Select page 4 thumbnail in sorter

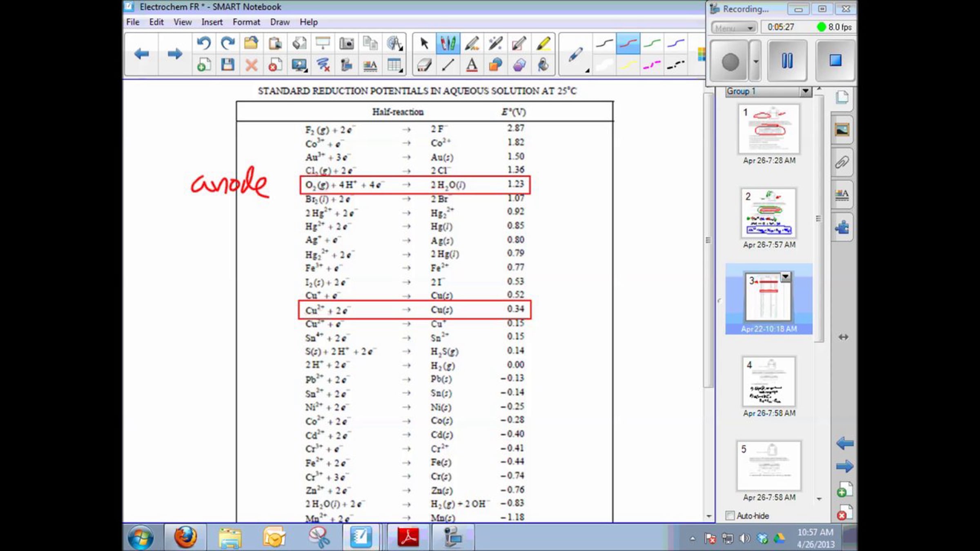point(768,382)
